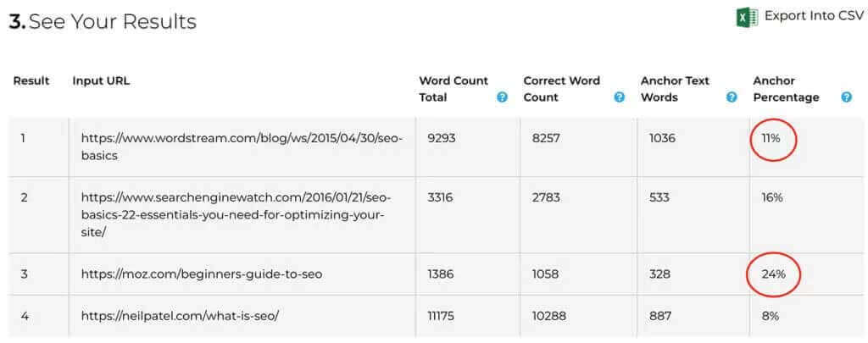The width and height of the screenshot is (868, 343).
Task: Select the Result column header
Action: (31, 80)
